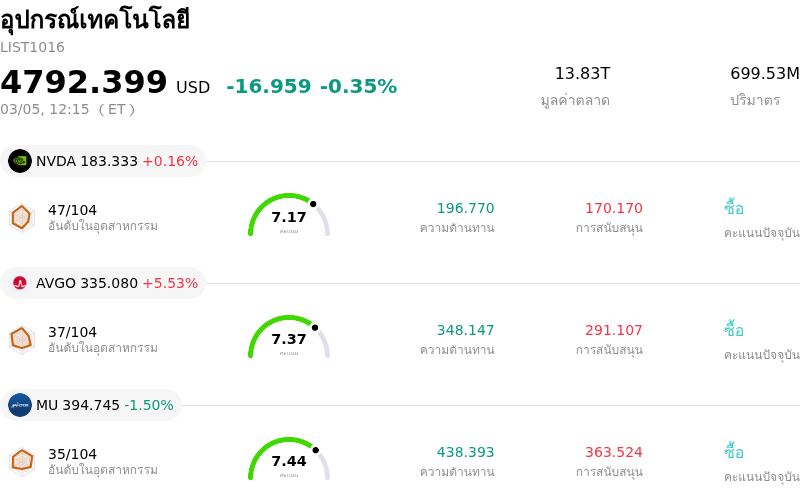
Task: Click the 4792.399 index price
Action: 84,83
